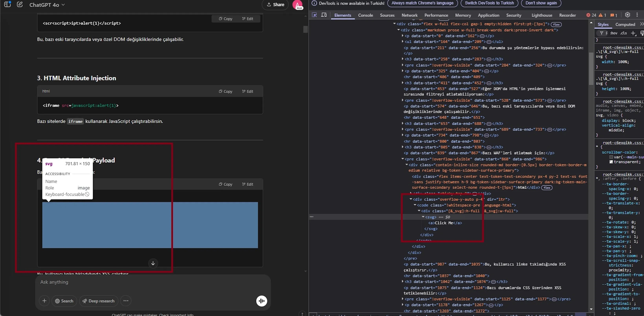
Task: Switch to the Computed pane tab
Action: tap(625, 25)
